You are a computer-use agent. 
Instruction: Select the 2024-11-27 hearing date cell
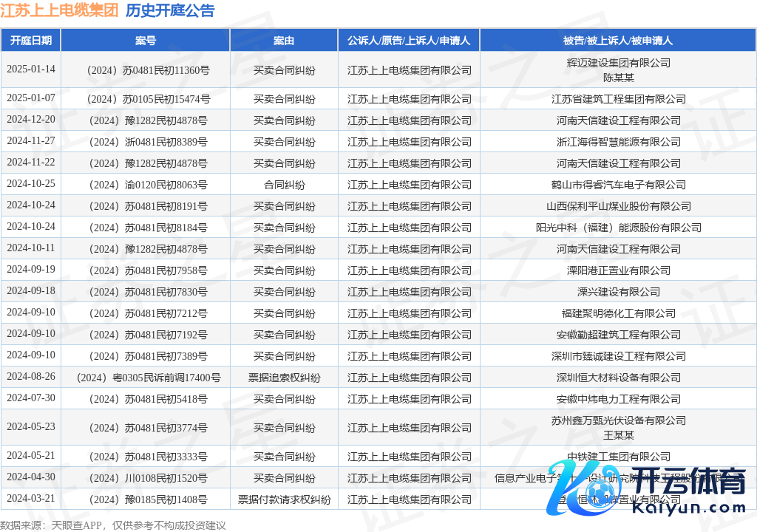[x=30, y=141]
